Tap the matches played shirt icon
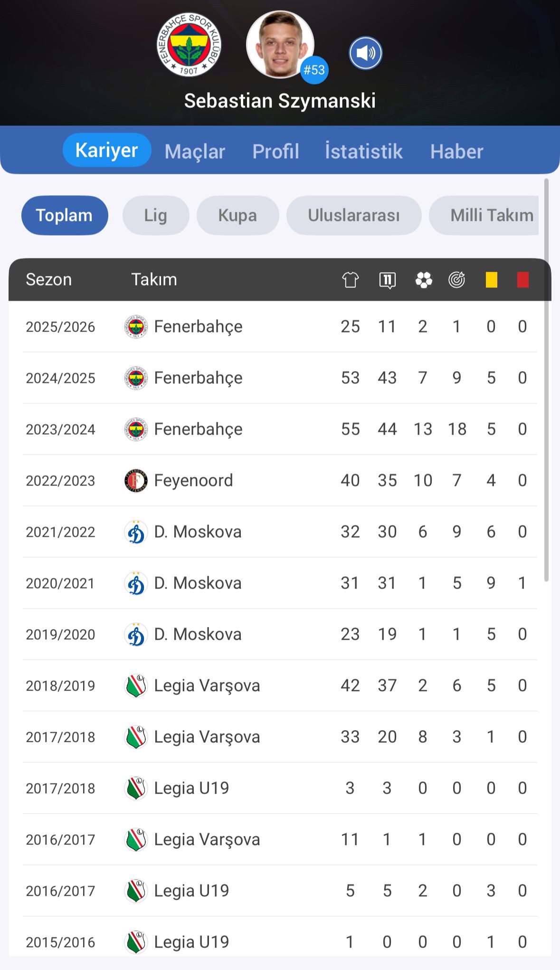 click(x=350, y=280)
